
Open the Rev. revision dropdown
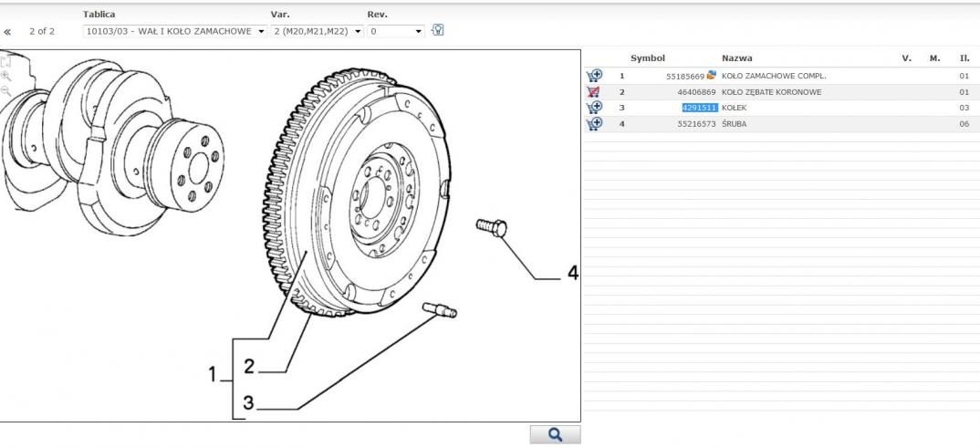click(x=396, y=31)
